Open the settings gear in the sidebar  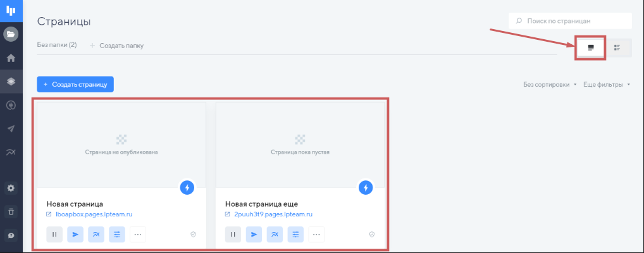(11, 188)
